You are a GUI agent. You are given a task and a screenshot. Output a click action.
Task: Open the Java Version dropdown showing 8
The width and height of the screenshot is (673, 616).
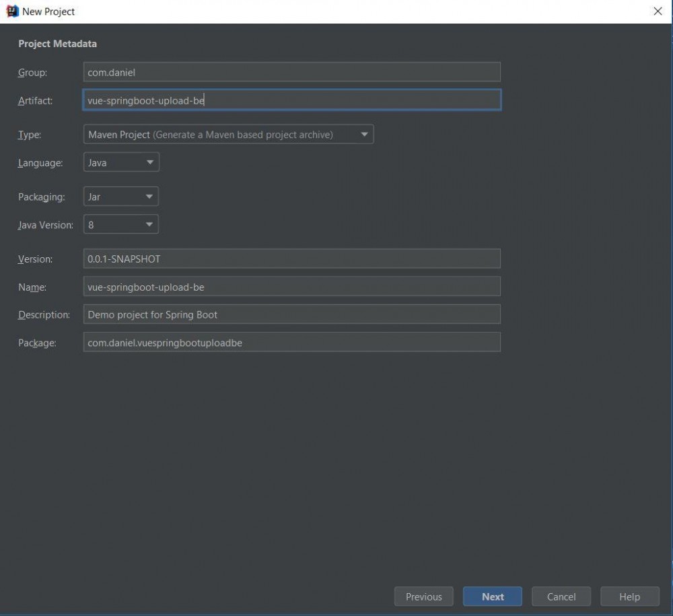click(120, 224)
